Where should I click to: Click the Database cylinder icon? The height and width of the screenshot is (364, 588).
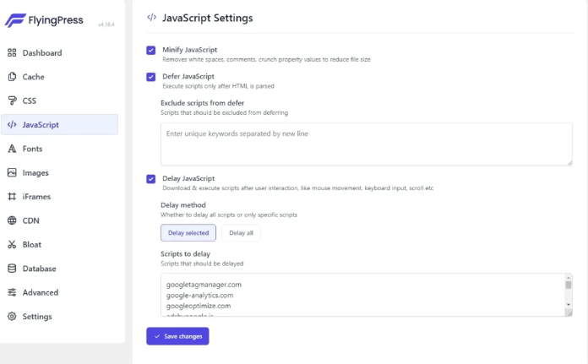point(12,269)
